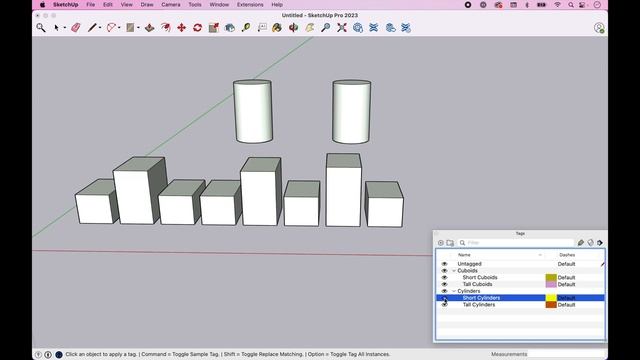The image size is (640, 360).
Task: Open the Camera menu
Action: (x=171, y=4)
